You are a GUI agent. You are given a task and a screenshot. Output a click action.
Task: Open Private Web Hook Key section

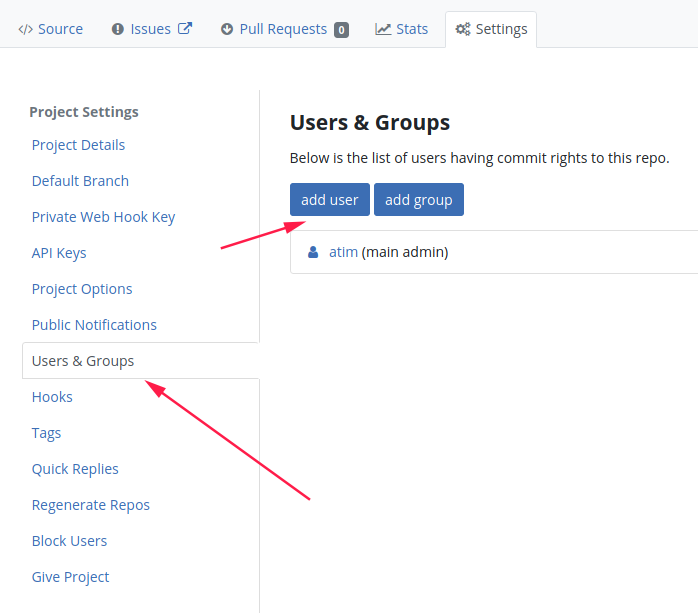(103, 217)
